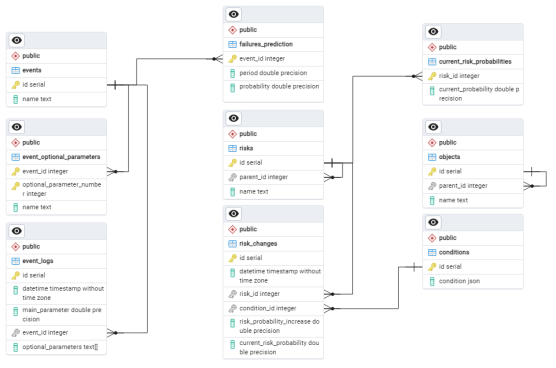Click the table icon next to events
556x368 pixels.
16,70
